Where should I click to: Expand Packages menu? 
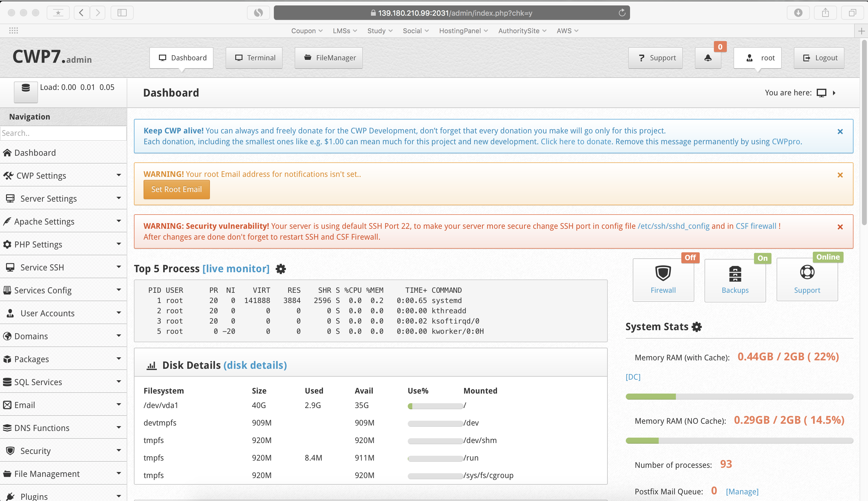click(63, 359)
